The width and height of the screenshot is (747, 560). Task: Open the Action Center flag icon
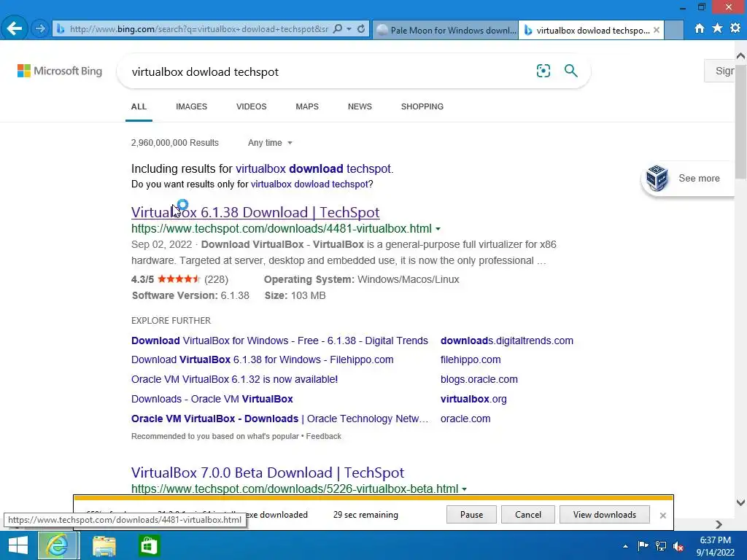pyautogui.click(x=643, y=546)
